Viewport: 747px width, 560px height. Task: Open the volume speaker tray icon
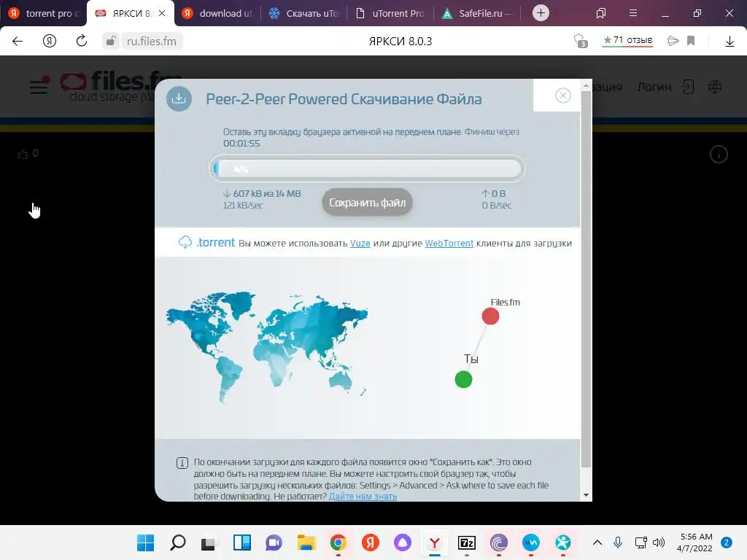(x=659, y=542)
